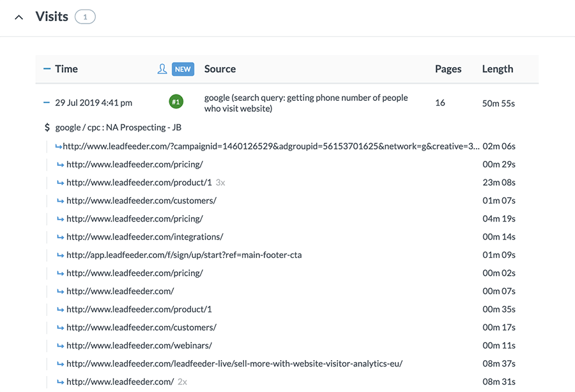Click the page count 16
Viewport: 575px width, 392px height.
click(440, 103)
